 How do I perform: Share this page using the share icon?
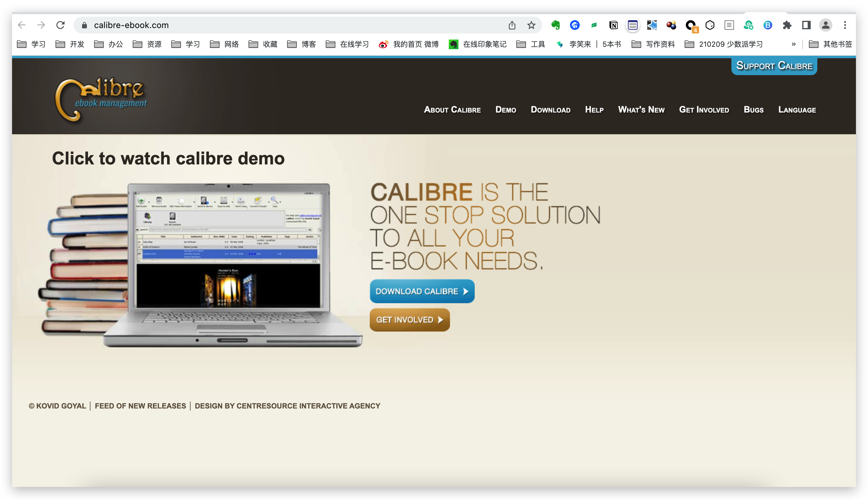512,25
